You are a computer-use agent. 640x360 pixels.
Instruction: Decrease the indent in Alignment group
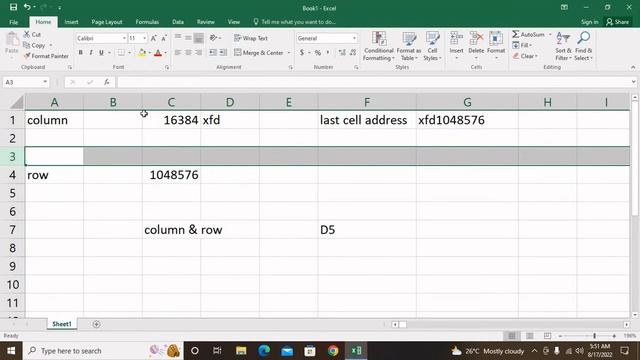click(213, 53)
